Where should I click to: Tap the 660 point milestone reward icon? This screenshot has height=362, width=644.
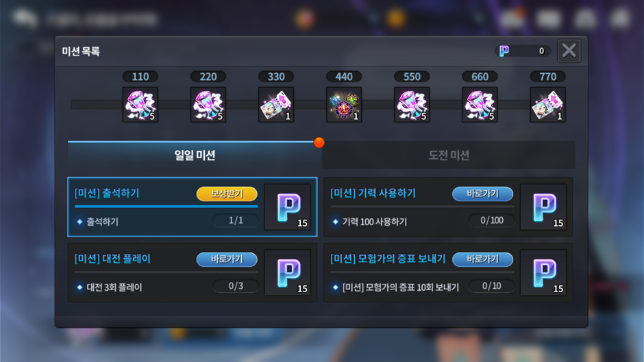(x=480, y=105)
